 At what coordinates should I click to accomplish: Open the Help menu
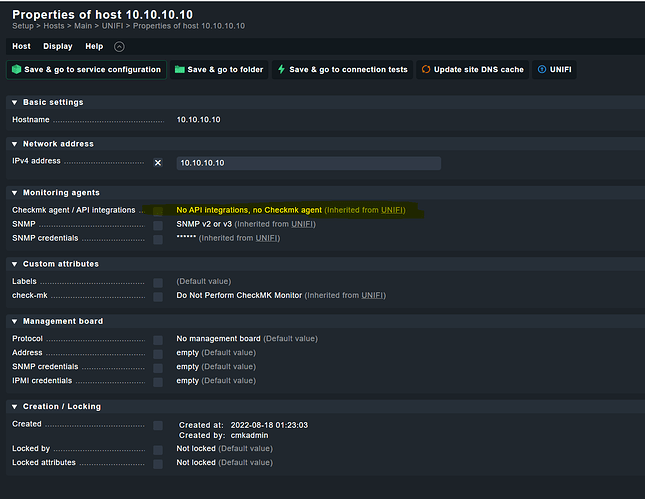94,46
